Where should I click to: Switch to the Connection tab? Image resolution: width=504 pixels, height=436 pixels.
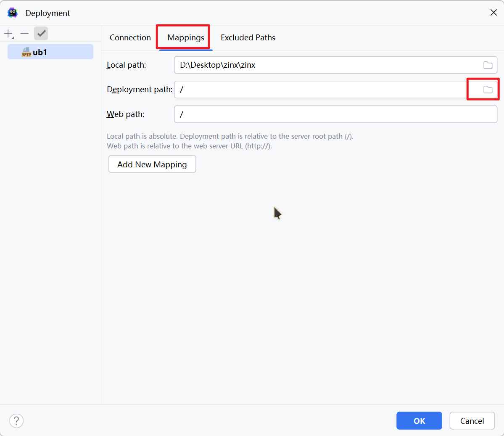(130, 37)
